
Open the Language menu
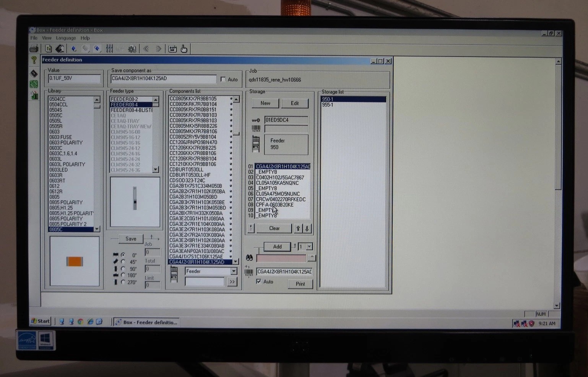tap(66, 38)
